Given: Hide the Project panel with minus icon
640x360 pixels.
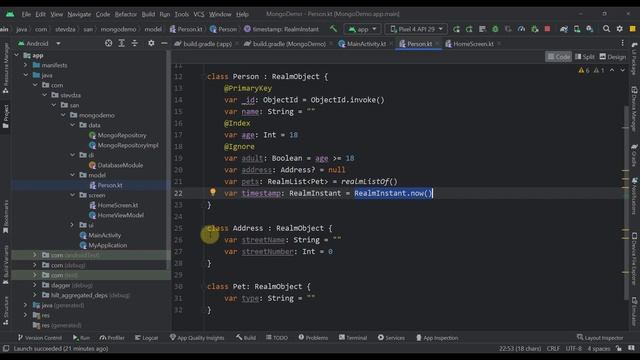Looking at the screenshot, I should tap(164, 43).
